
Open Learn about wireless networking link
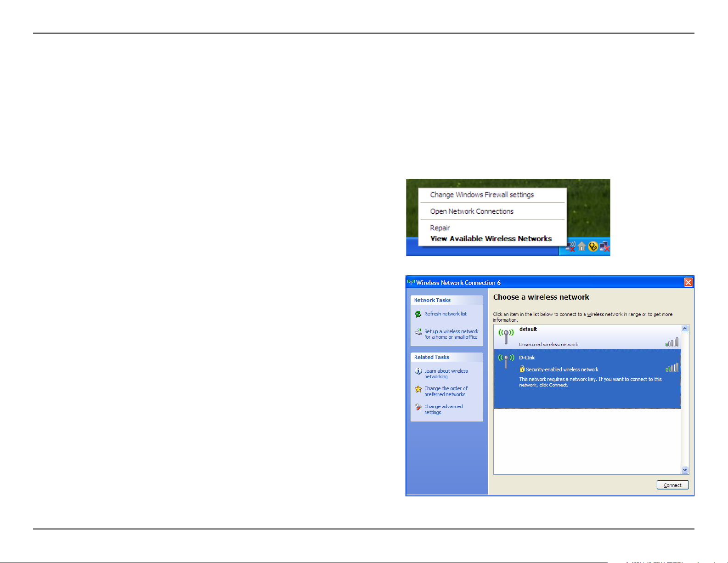[x=446, y=374]
